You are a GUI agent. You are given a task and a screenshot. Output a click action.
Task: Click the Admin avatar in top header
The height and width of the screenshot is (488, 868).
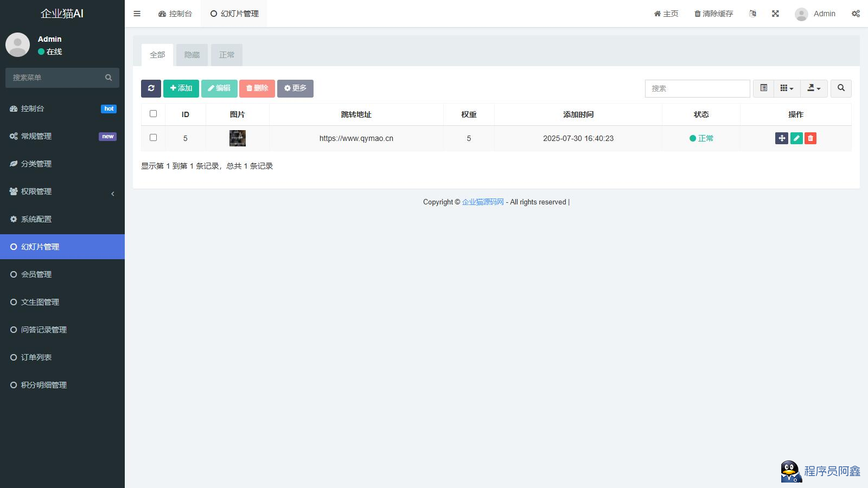pos(801,14)
